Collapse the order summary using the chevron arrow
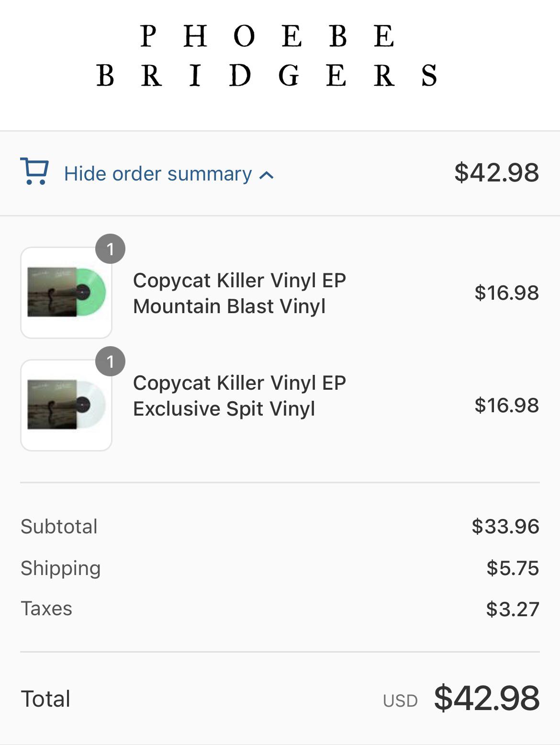 point(267,175)
